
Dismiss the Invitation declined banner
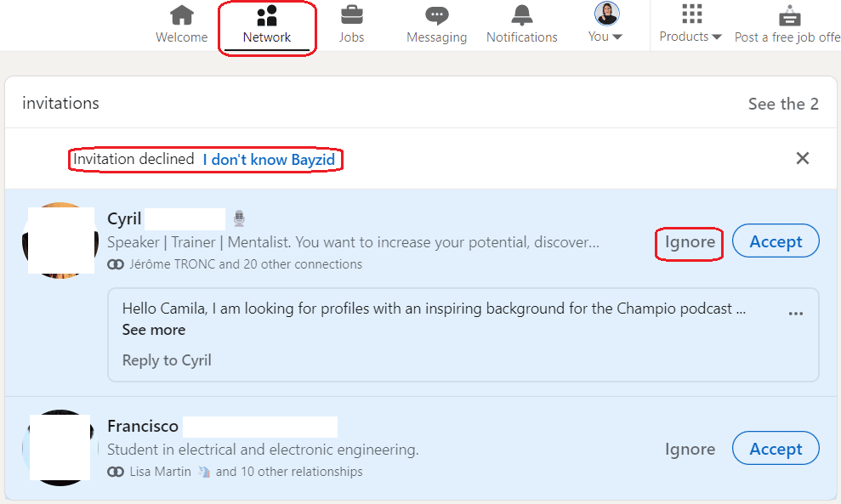pos(803,158)
